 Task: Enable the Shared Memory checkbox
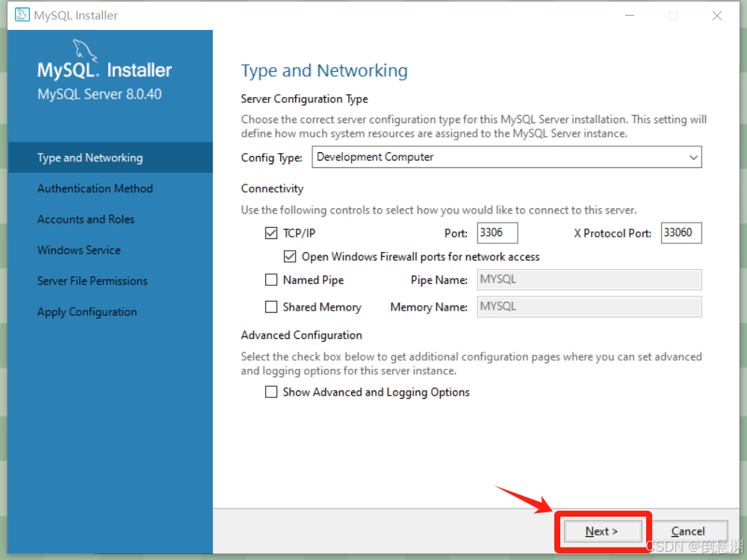[x=271, y=307]
